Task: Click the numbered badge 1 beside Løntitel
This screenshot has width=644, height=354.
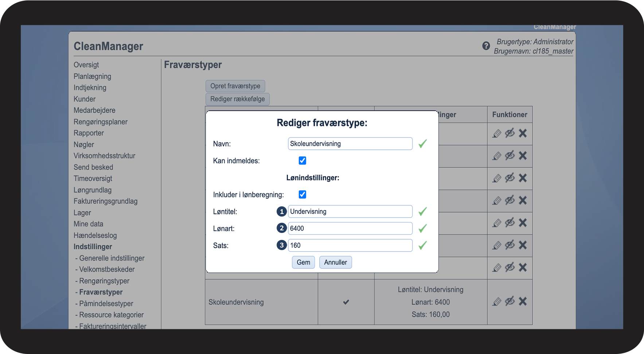Action: click(x=281, y=211)
